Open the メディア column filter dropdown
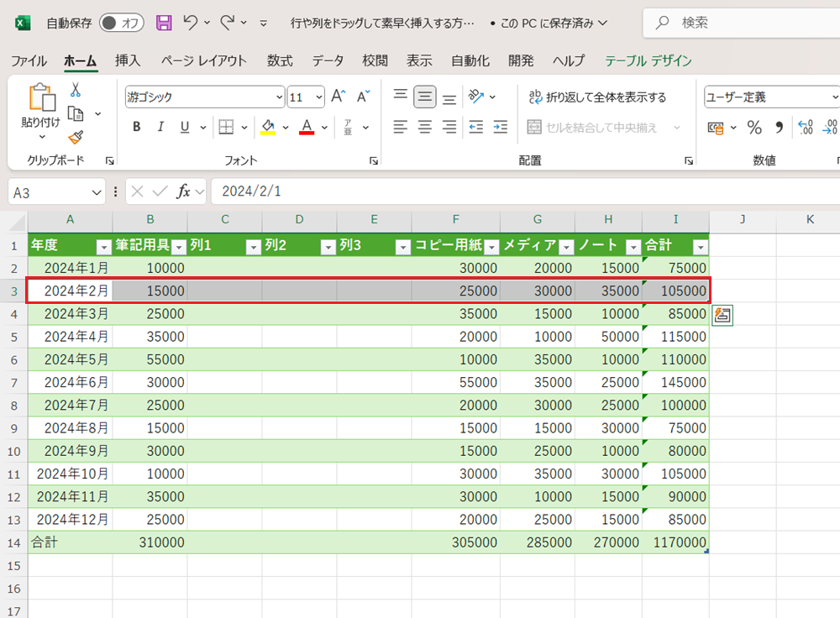840x618 pixels. [x=566, y=246]
